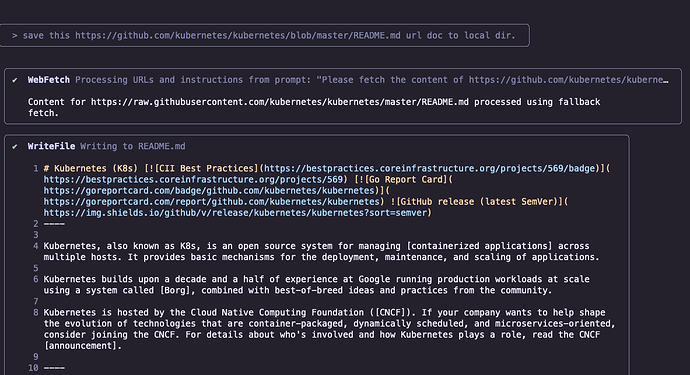Viewport: 690px width, 375px height.
Task: Click "[containerized applications]" text
Action: (x=479, y=246)
